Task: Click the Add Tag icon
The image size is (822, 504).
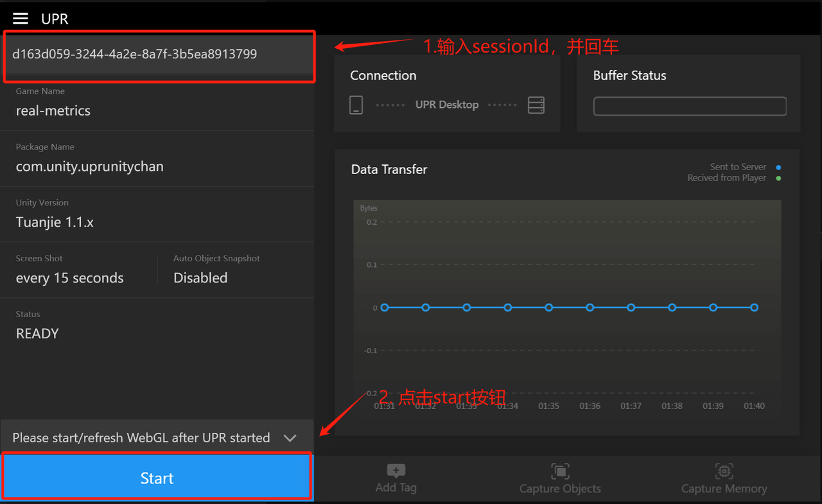Action: click(396, 471)
